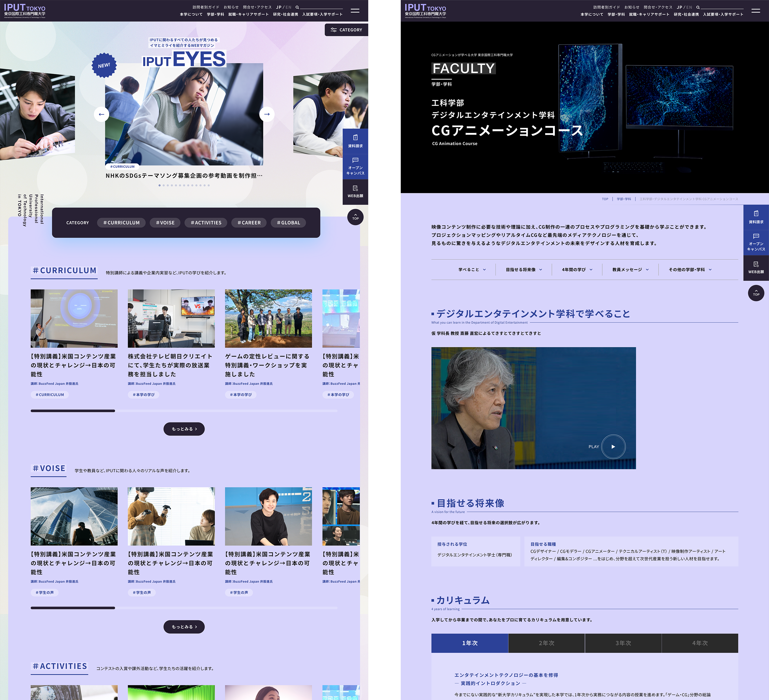This screenshot has width=769, height=700.
Task: Switch language to EN
Action: click(288, 7)
